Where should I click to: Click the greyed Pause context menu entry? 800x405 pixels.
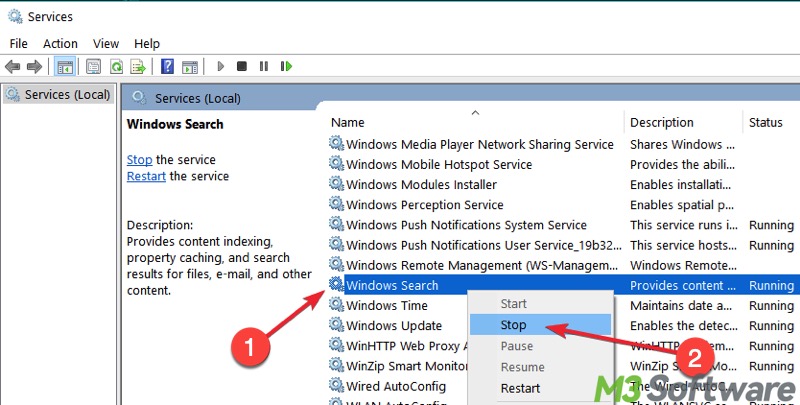coord(540,346)
